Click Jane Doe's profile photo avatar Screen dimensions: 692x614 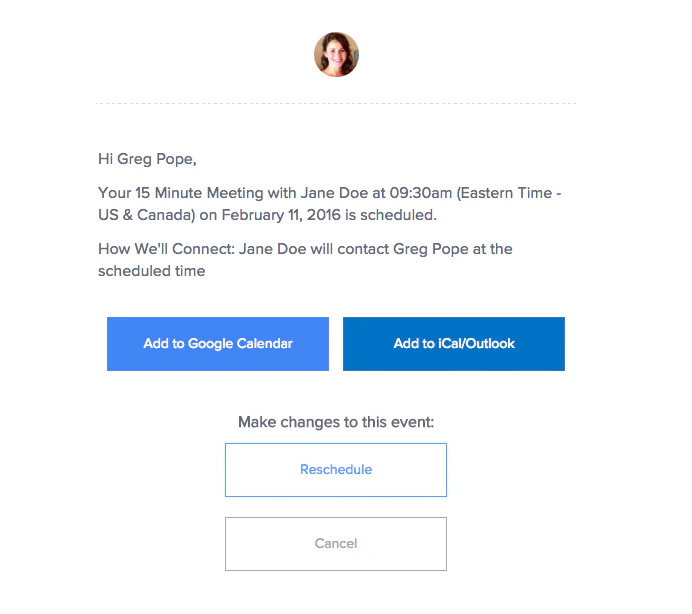[x=336, y=54]
